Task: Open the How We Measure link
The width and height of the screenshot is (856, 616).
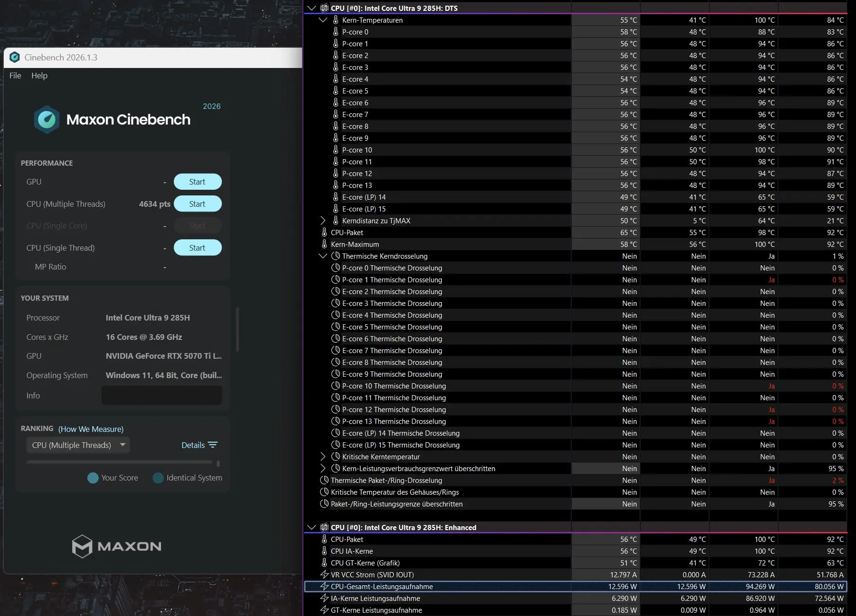Action: click(91, 429)
